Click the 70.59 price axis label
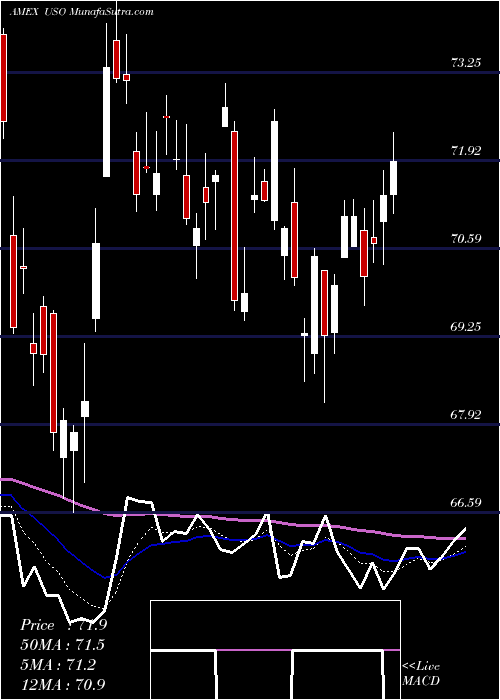The width and height of the screenshot is (500, 700). 466,239
